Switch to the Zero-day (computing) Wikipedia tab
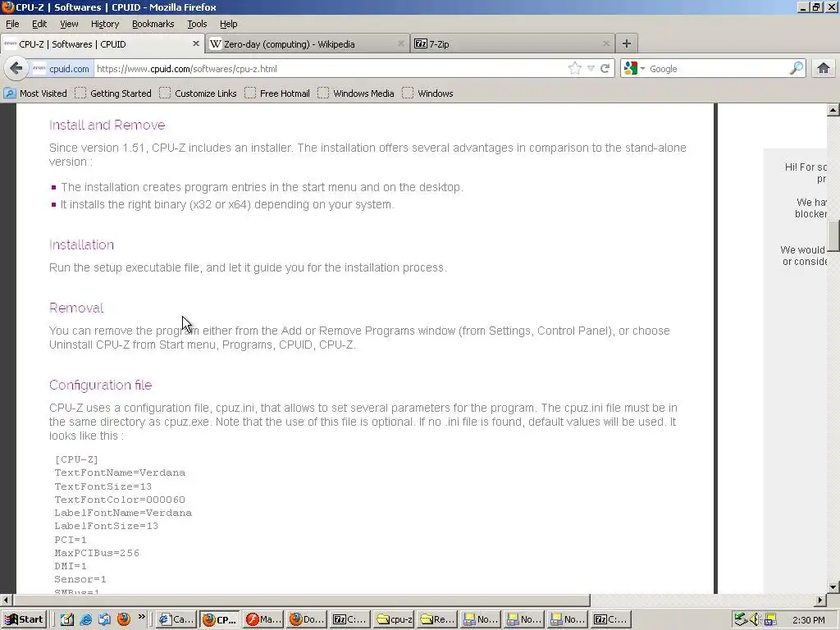 click(308, 44)
